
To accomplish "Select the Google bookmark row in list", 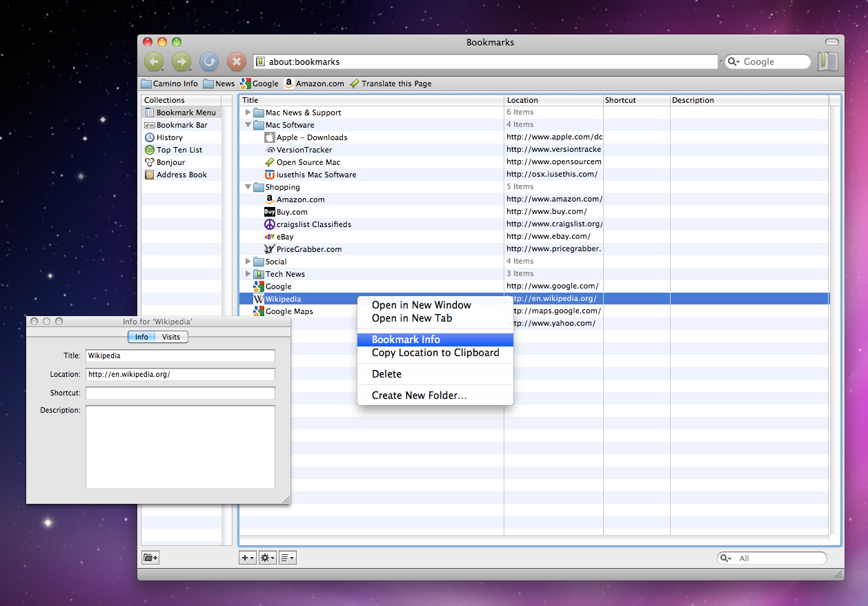I will (534, 286).
